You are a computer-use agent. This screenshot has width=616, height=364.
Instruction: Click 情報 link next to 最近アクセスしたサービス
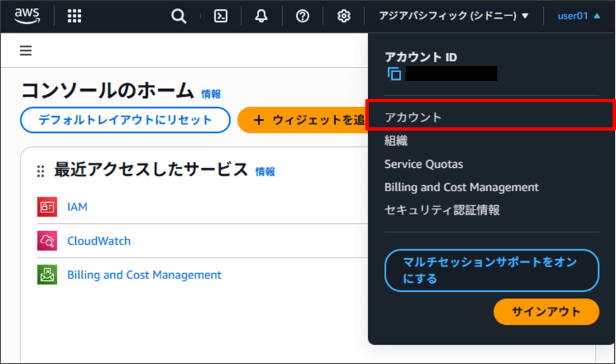(265, 172)
